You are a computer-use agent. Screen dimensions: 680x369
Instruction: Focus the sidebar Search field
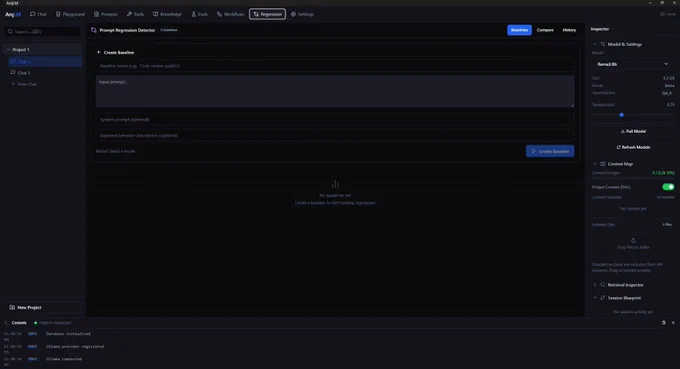43,32
